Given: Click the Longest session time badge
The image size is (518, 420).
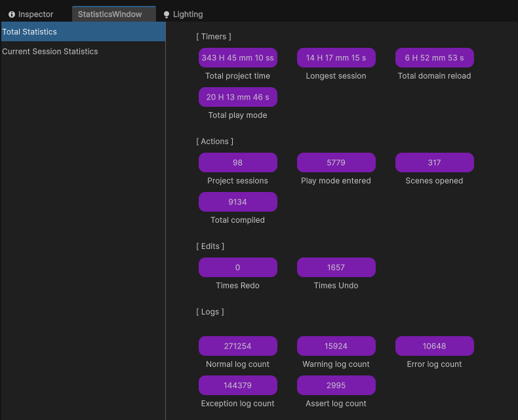Looking at the screenshot, I should pyautogui.click(x=336, y=58).
